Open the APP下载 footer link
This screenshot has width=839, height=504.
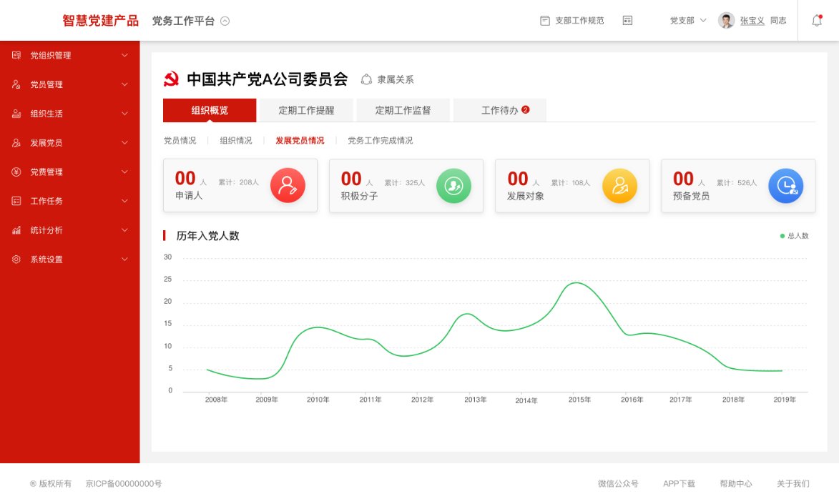click(679, 484)
